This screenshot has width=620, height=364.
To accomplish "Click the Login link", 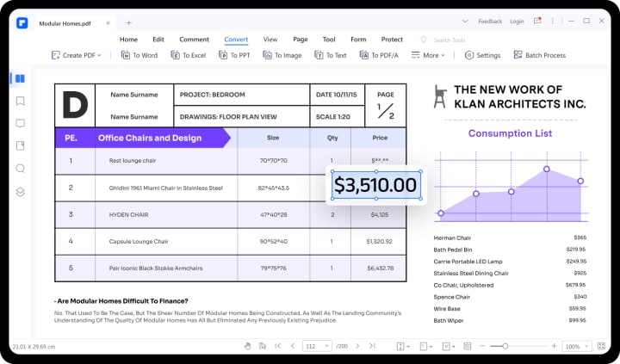I will [x=517, y=22].
